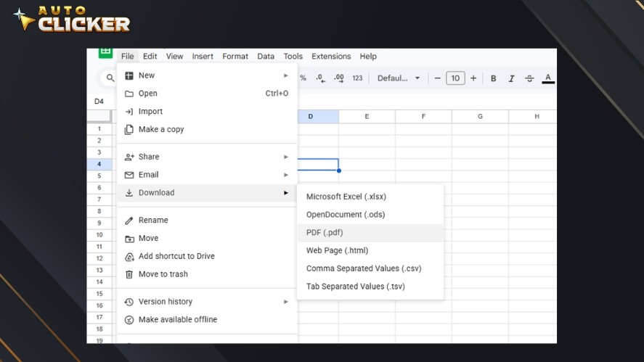Download as Comma Separated Values (.csv)
Image resolution: width=644 pixels, height=362 pixels.
point(370,268)
